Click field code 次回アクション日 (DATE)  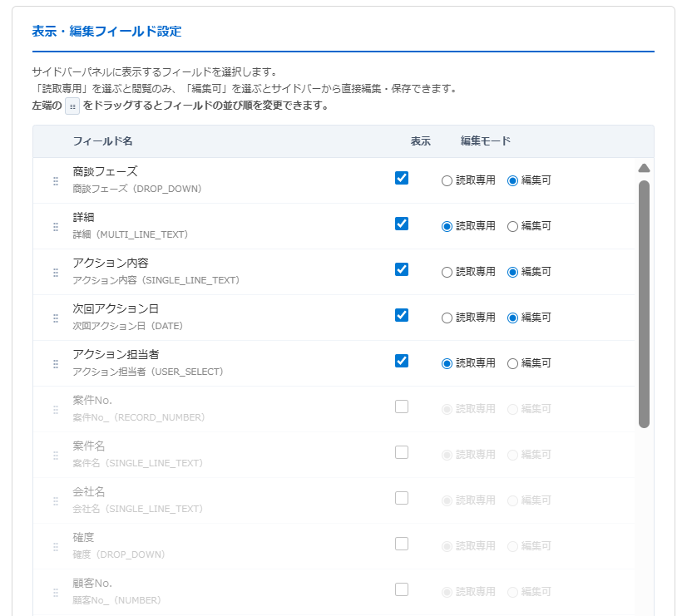pos(127,326)
